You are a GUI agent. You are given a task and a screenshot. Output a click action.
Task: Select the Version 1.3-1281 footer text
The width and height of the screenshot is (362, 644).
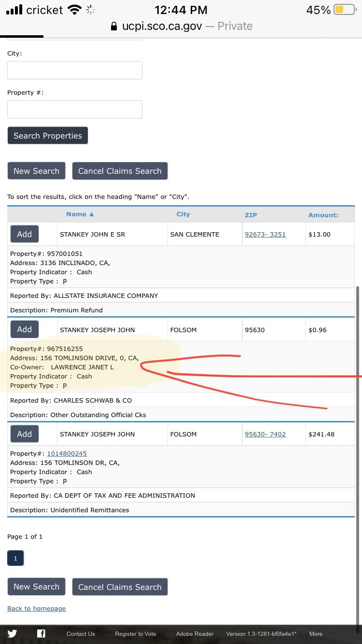(x=262, y=634)
